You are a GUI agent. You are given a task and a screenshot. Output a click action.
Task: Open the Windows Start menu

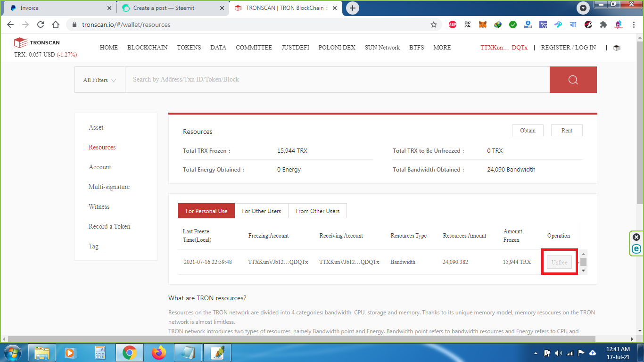pos(12,353)
